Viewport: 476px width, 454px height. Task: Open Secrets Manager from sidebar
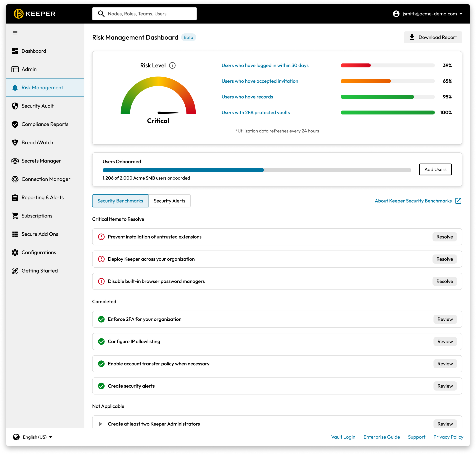pyautogui.click(x=15, y=161)
